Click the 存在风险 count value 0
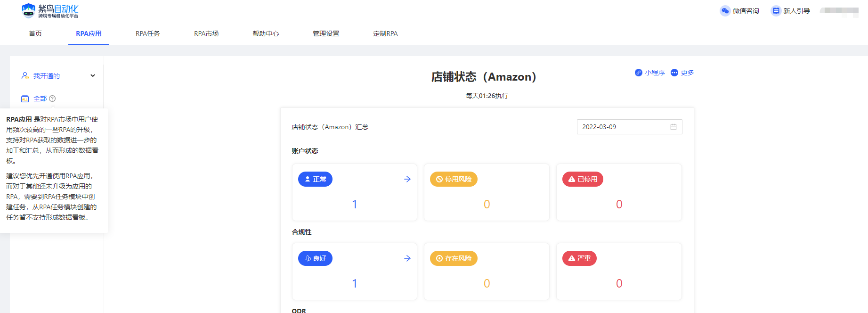Image resolution: width=868 pixels, height=313 pixels. click(487, 283)
